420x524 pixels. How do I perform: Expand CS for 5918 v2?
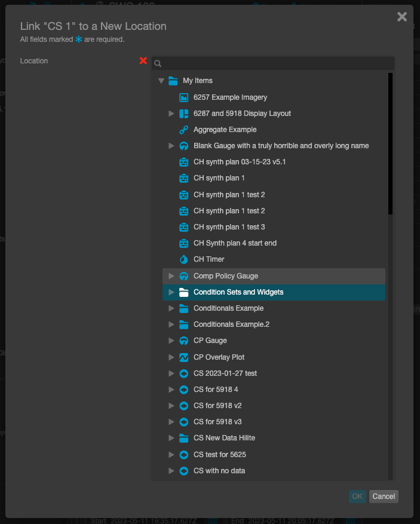(x=171, y=406)
